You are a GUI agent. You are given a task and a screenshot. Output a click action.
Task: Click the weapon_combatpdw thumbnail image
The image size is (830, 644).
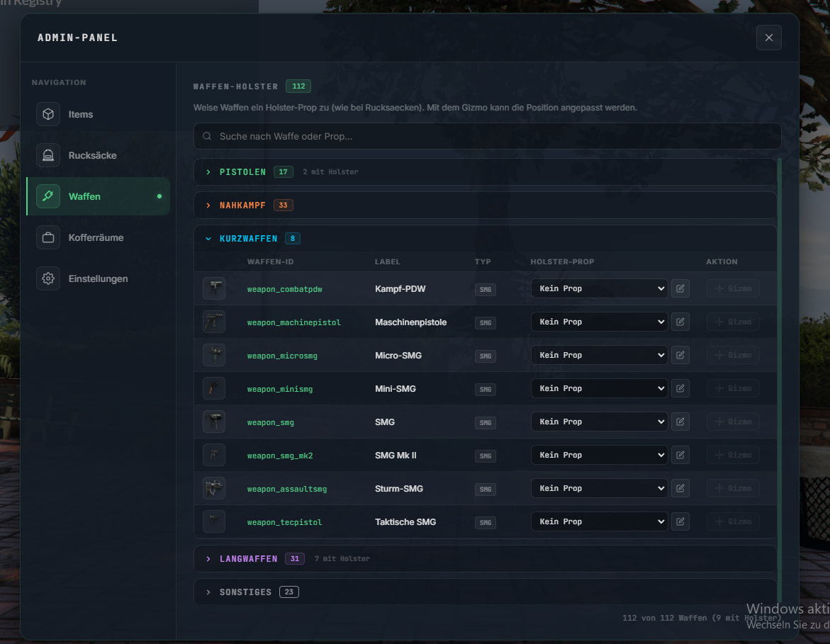click(214, 288)
